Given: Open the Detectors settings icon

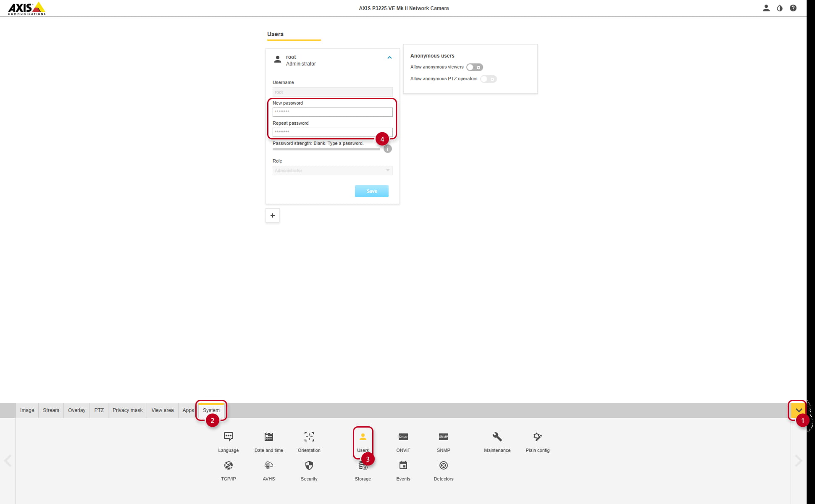Looking at the screenshot, I should pos(444,465).
